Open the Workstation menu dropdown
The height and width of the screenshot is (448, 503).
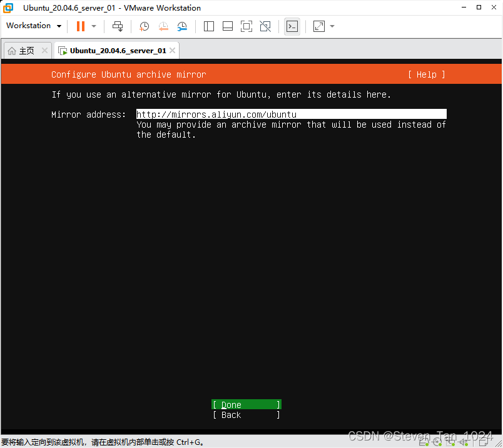coord(34,26)
